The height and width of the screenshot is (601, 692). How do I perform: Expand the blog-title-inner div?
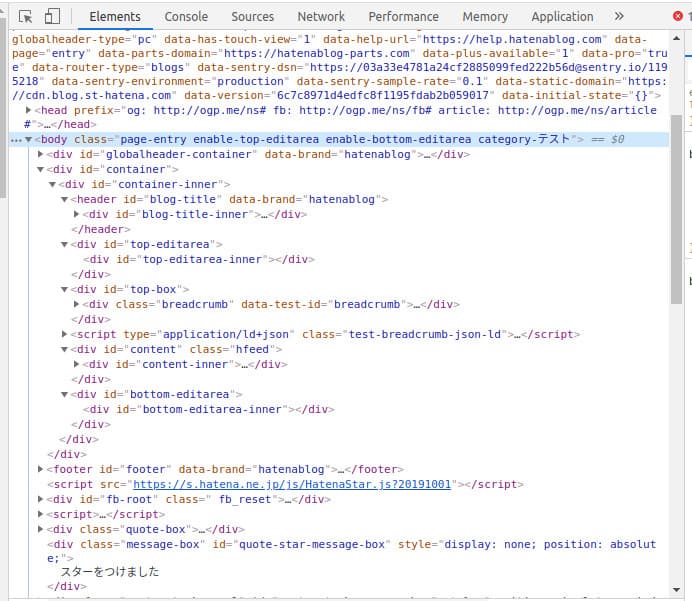point(76,214)
